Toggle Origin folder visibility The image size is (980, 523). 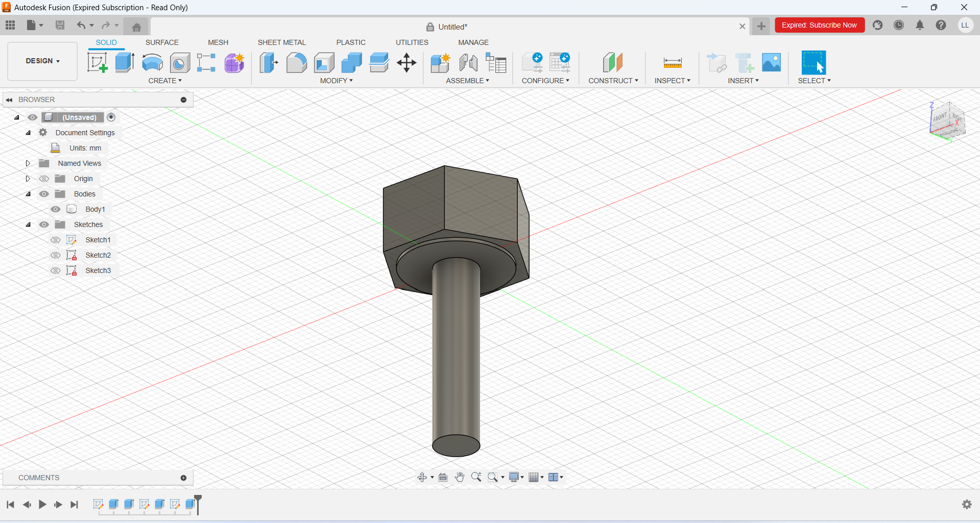44,179
